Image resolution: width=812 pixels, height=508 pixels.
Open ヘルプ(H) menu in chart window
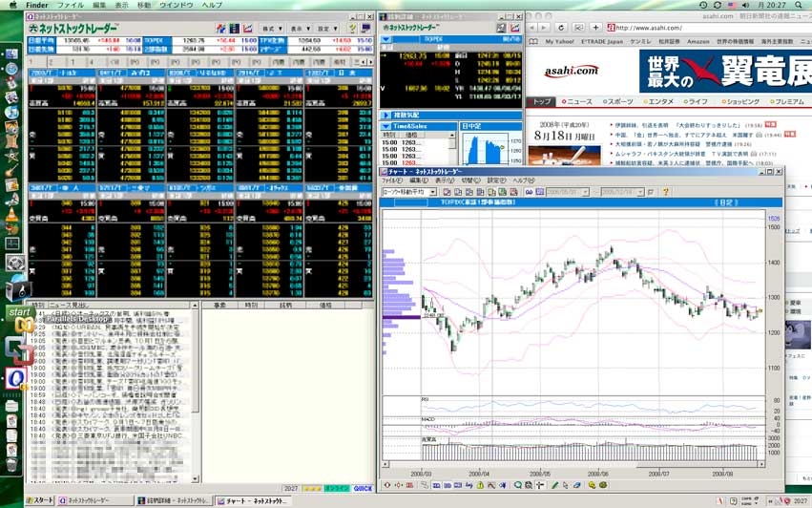point(524,180)
